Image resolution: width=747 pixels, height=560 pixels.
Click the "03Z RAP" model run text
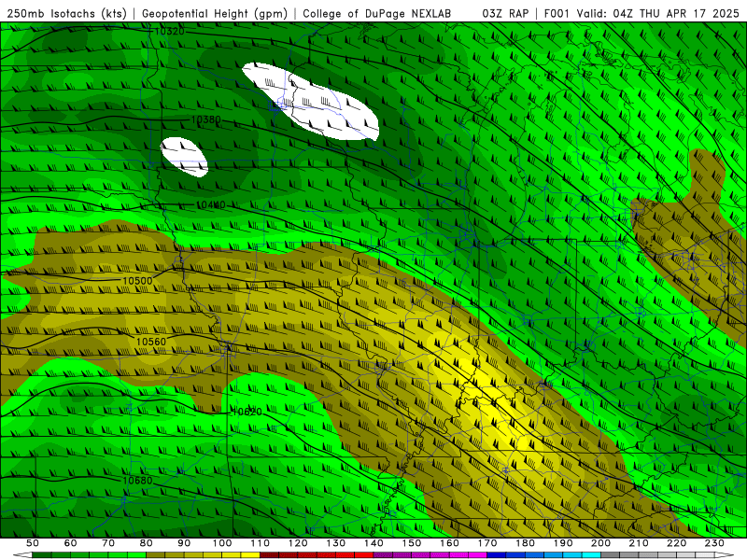[505, 13]
